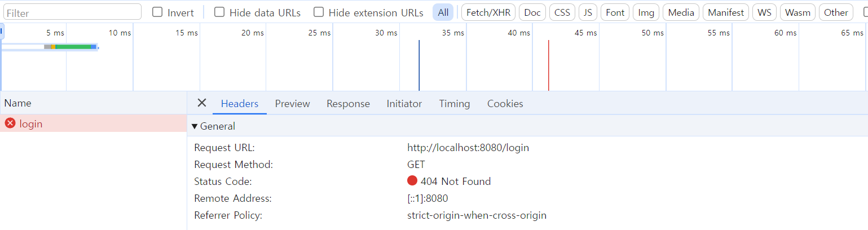Screen dimensions: 868x230
Task: Toggle the Invert checkbox
Action: (157, 12)
